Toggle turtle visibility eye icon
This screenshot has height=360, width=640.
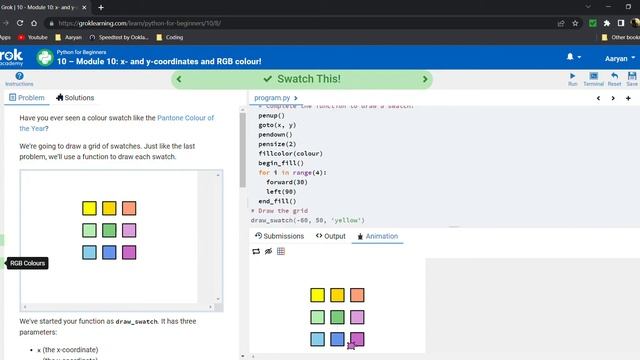point(268,251)
